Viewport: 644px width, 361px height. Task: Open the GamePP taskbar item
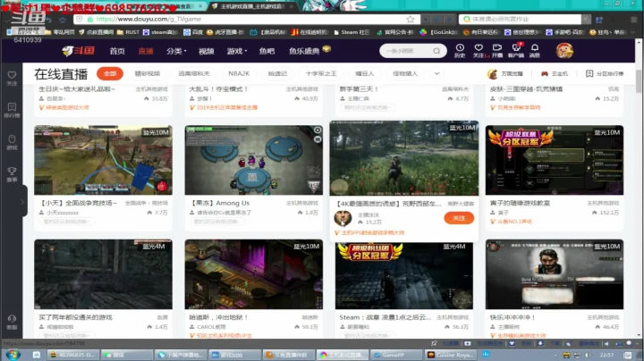[396, 355]
